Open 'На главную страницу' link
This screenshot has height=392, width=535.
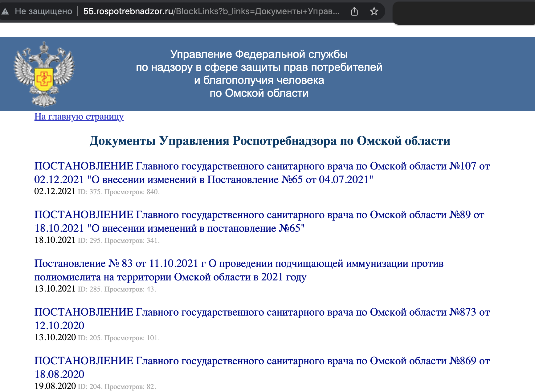tap(79, 116)
